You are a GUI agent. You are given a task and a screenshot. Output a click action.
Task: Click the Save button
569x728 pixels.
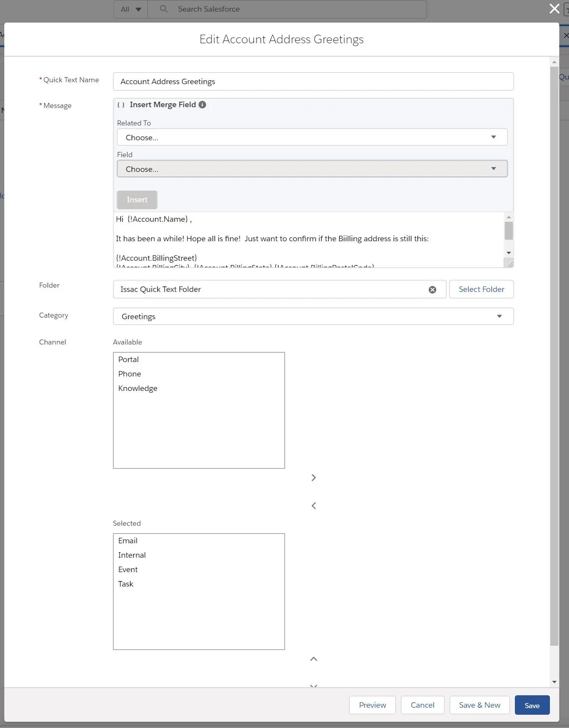click(532, 705)
